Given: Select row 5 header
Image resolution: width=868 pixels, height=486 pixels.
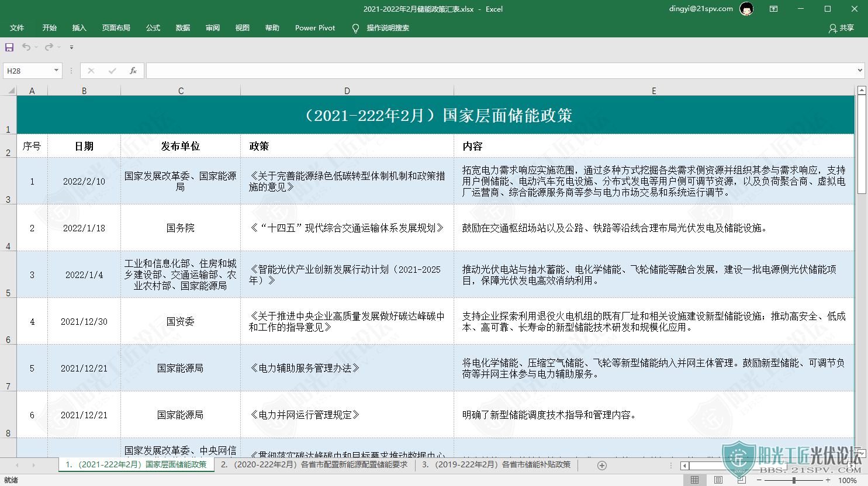Looking at the screenshot, I should coord(8,275).
